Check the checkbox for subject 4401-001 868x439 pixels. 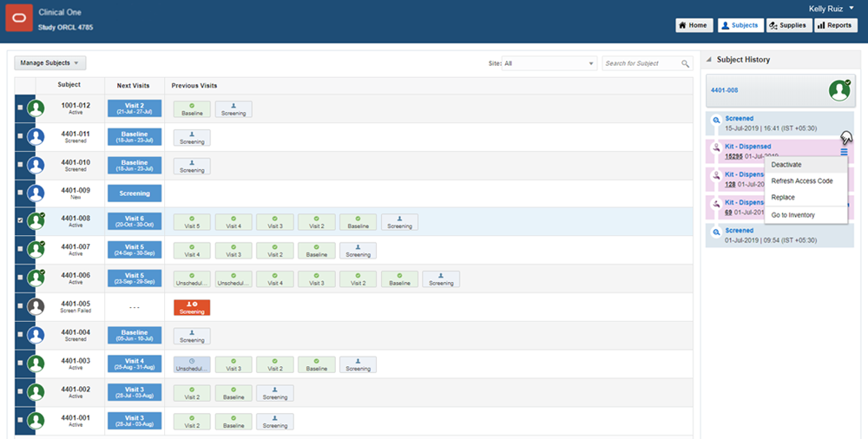(21, 420)
